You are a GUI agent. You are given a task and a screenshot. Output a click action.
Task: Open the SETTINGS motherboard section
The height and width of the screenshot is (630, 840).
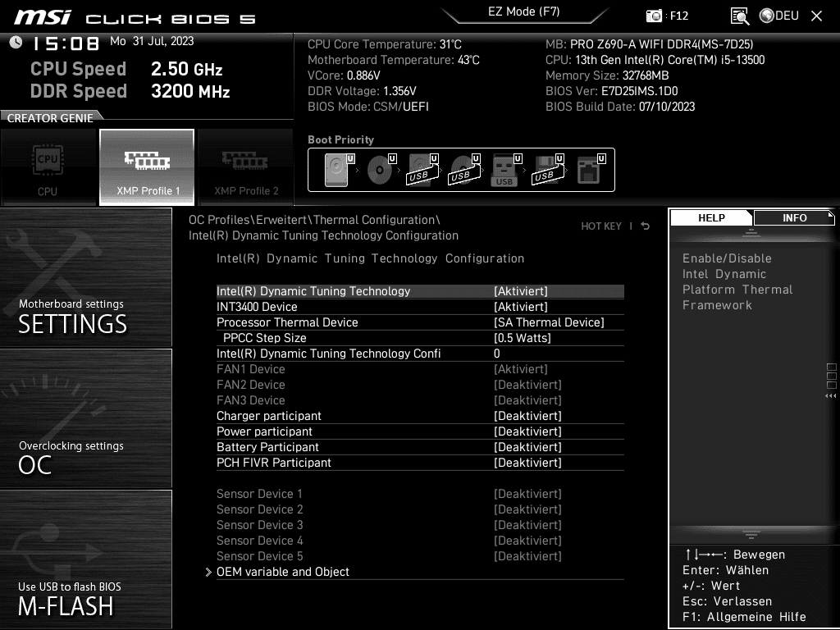coord(85,277)
